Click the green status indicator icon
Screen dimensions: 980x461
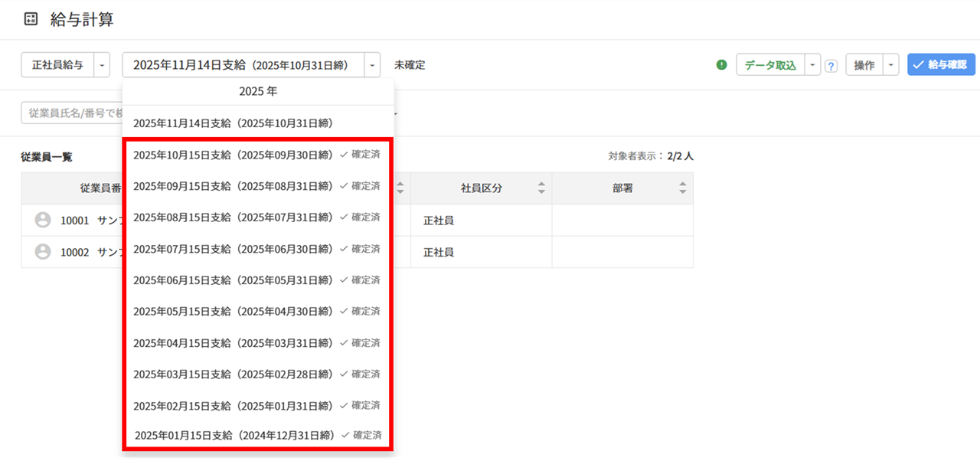click(x=721, y=65)
